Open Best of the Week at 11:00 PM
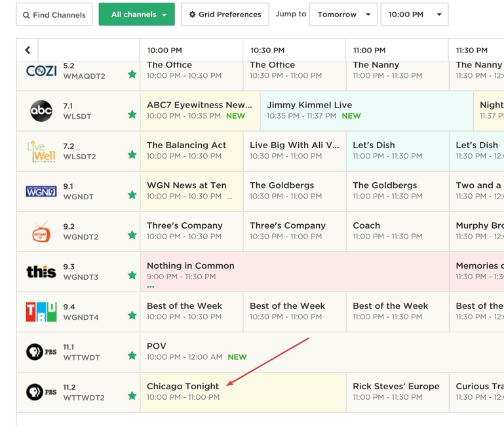The image size is (504, 426). point(398,312)
